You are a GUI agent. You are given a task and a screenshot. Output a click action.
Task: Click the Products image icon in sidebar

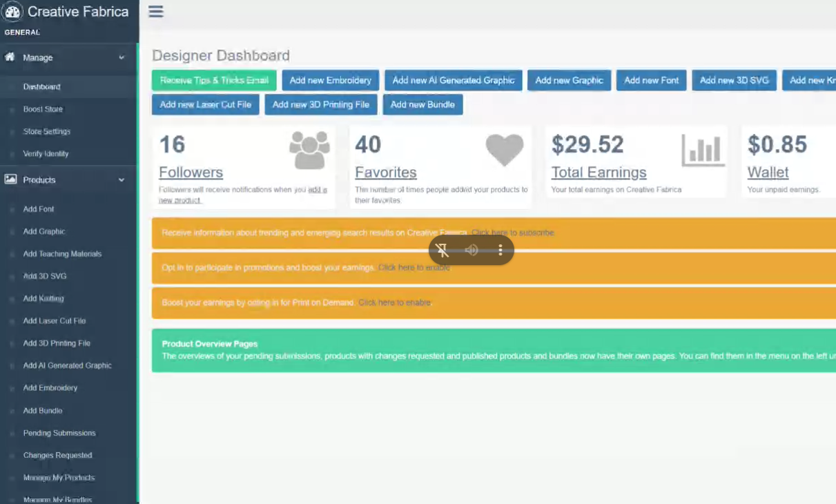(x=10, y=180)
